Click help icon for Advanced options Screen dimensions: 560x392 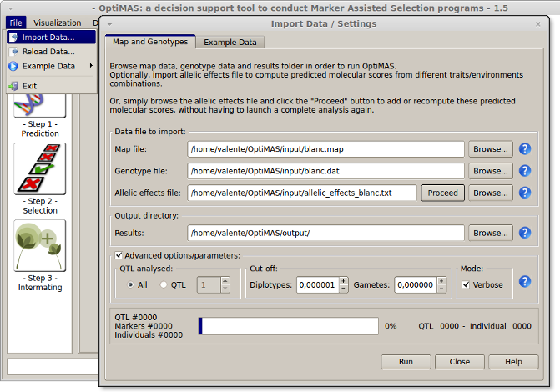(525, 282)
